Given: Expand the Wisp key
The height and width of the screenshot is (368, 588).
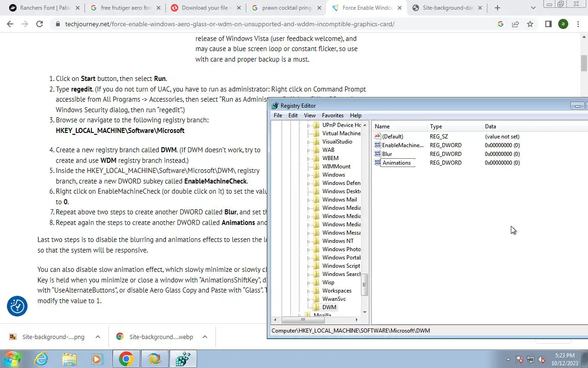Looking at the screenshot, I should click(309, 282).
